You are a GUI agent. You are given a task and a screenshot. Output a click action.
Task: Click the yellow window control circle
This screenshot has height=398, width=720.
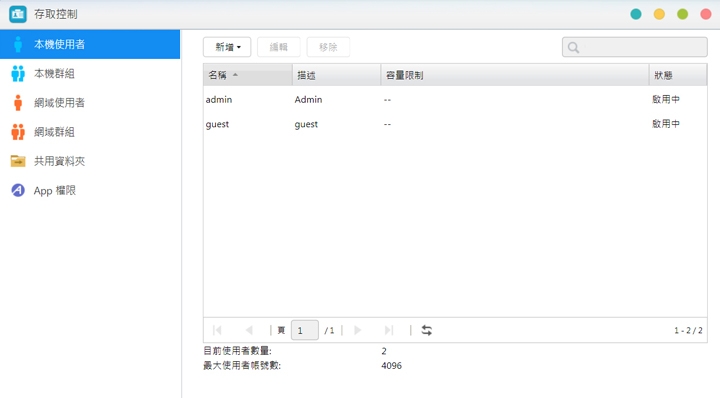point(659,14)
